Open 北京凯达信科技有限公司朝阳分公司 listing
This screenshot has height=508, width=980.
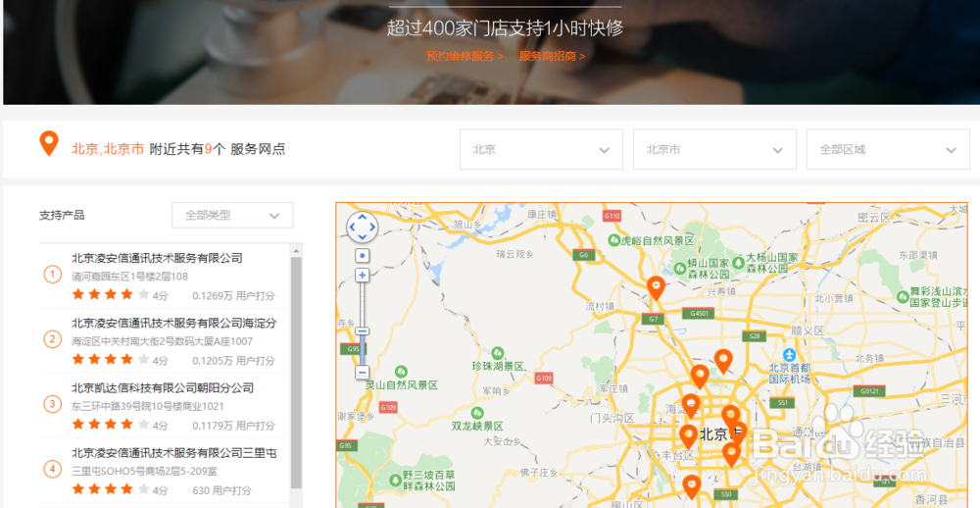[x=163, y=388]
